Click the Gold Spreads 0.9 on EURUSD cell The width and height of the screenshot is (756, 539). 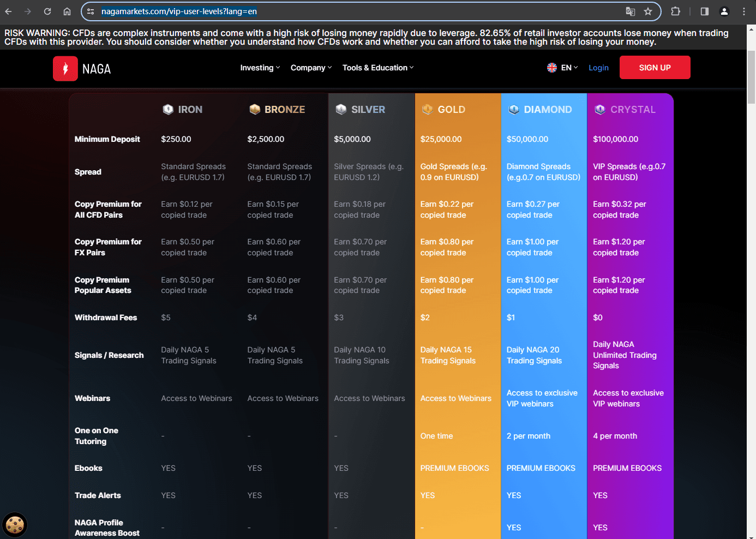tap(454, 172)
